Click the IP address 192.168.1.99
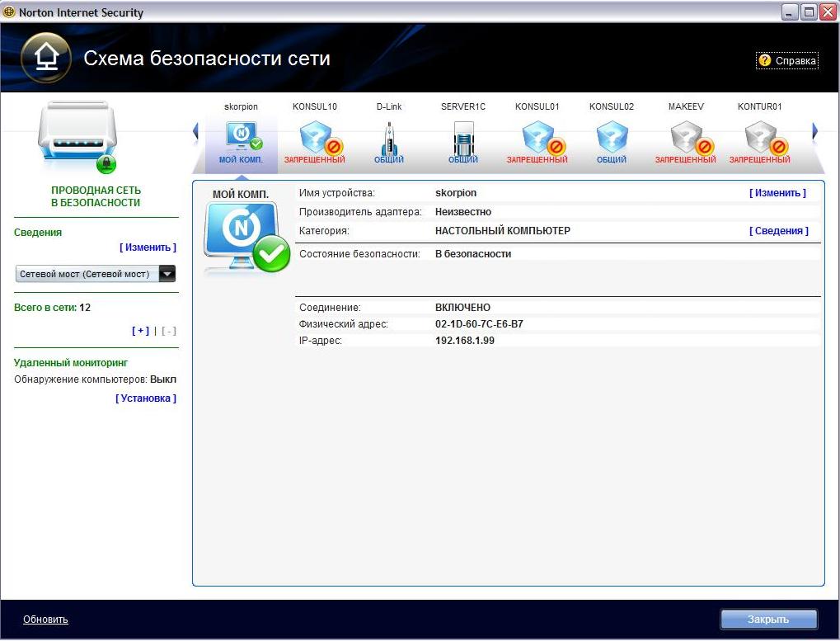This screenshot has height=641, width=840. (x=465, y=341)
